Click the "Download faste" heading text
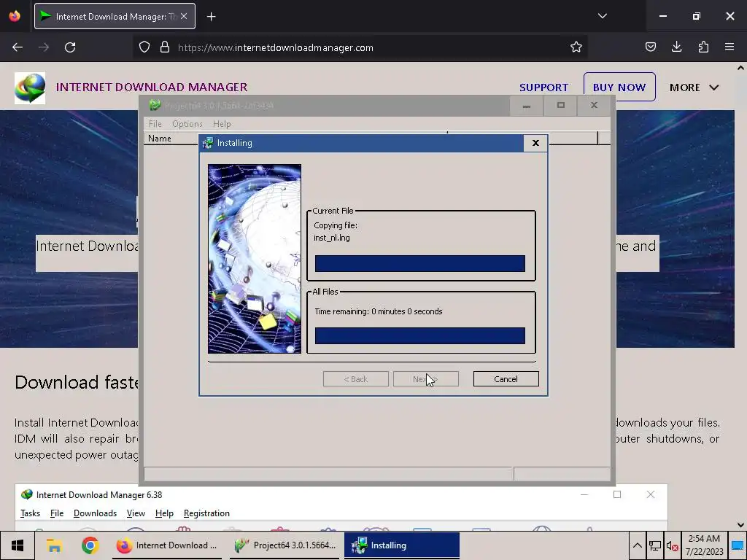The height and width of the screenshot is (560, 747). pyautogui.click(x=76, y=382)
